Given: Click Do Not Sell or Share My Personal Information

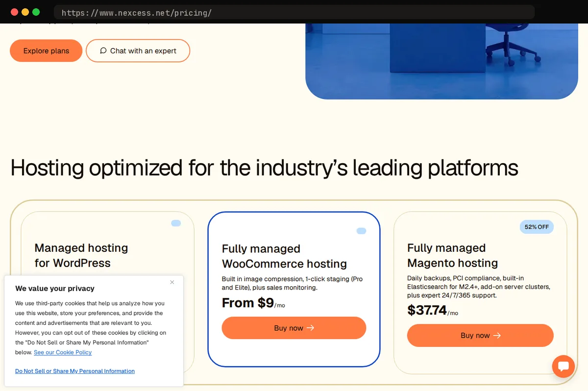Looking at the screenshot, I should 75,371.
